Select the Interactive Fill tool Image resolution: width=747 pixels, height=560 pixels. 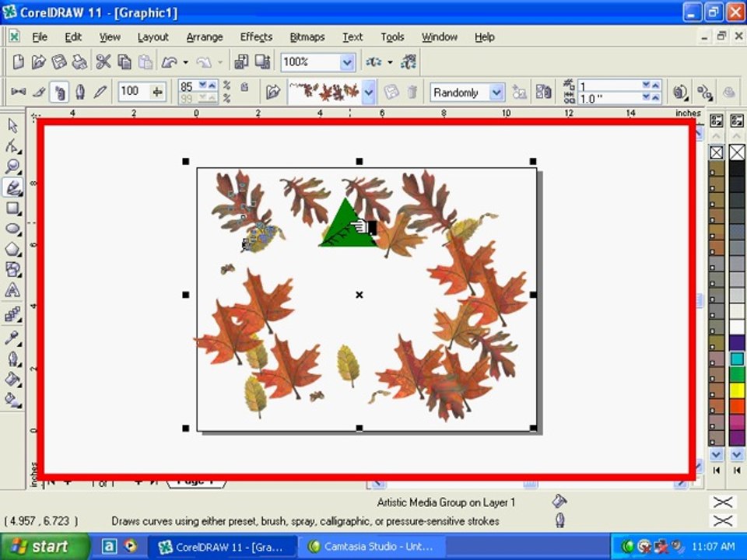[x=12, y=400]
